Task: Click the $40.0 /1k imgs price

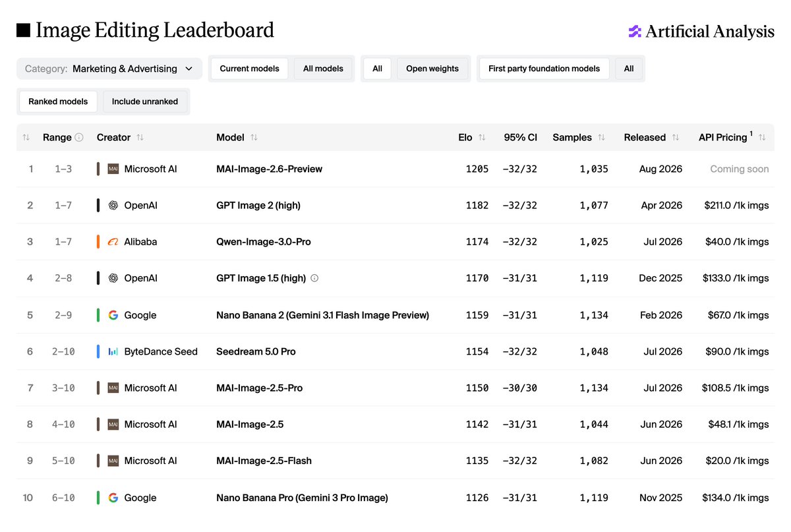Action: (x=738, y=242)
